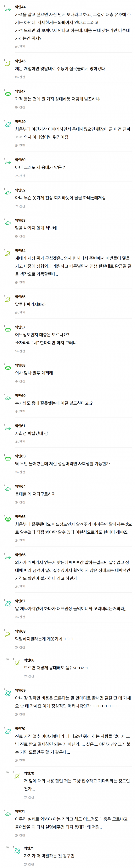Click the 5시간 전 timestamp under 익인57
Screen dimensions: 135x868
coord(20,351)
